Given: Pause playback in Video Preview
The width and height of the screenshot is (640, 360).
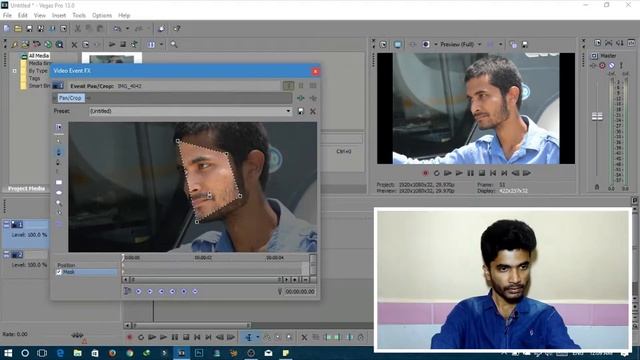Looking at the screenshot, I should click(471, 173).
